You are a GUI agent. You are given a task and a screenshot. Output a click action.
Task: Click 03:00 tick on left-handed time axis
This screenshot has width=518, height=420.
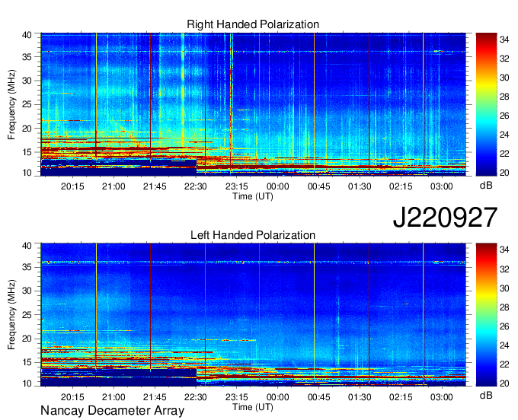(x=442, y=397)
